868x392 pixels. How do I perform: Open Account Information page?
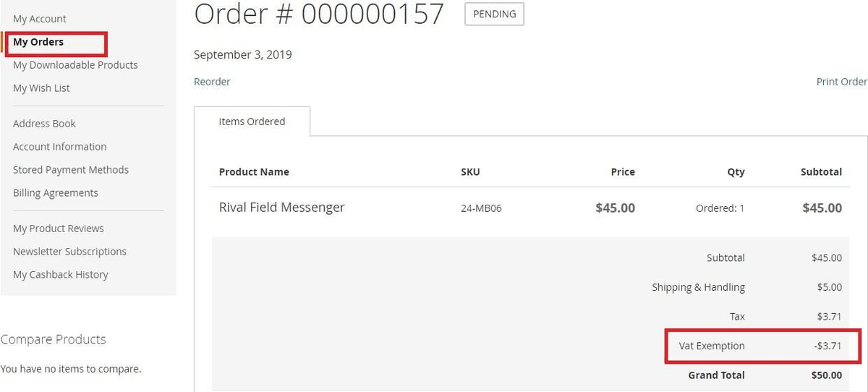[x=59, y=147]
